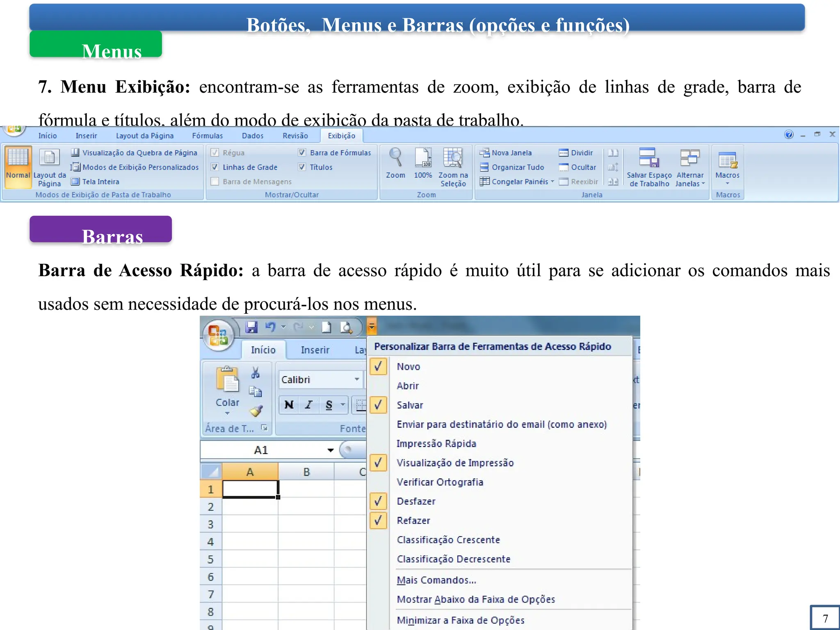Switch to the Dados ribbon tab

(x=253, y=136)
